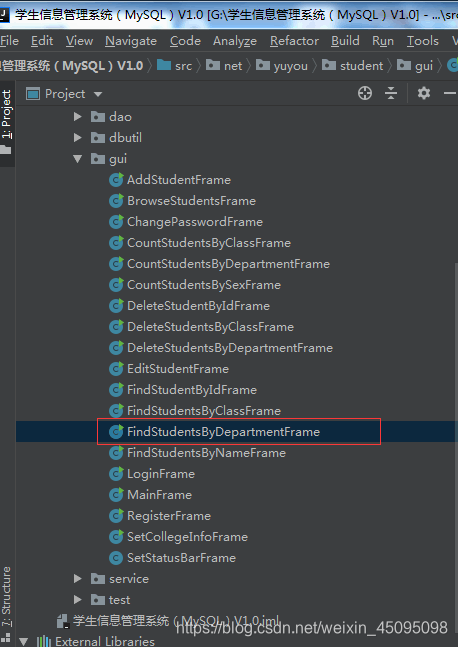Click the Collapse All icon in Project panel

[x=391, y=93]
